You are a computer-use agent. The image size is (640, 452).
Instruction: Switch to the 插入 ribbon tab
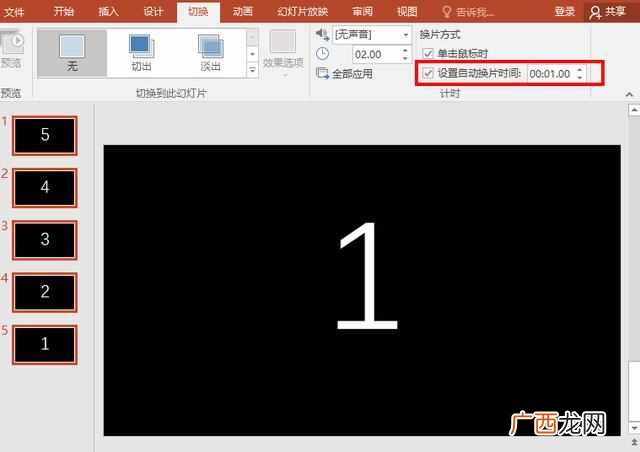[x=108, y=11]
